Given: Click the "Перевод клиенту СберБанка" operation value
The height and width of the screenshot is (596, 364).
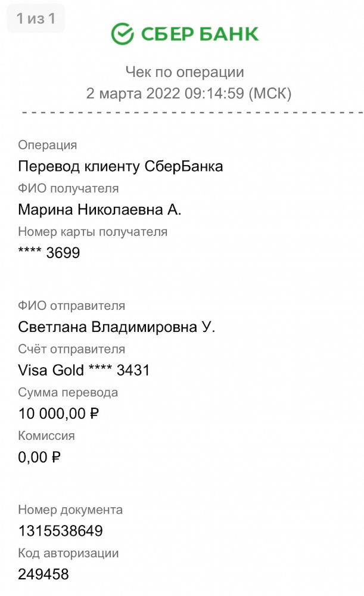Looking at the screenshot, I should click(x=120, y=166).
